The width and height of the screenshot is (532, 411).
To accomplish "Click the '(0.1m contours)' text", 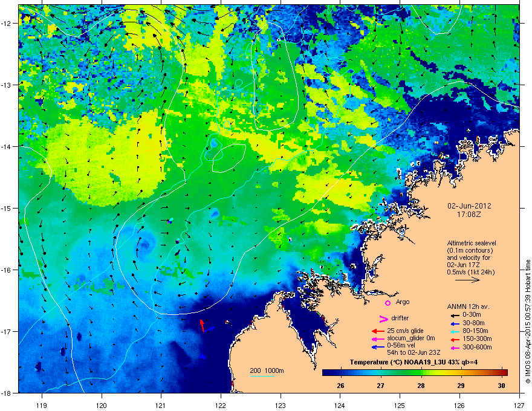I will (x=470, y=251).
